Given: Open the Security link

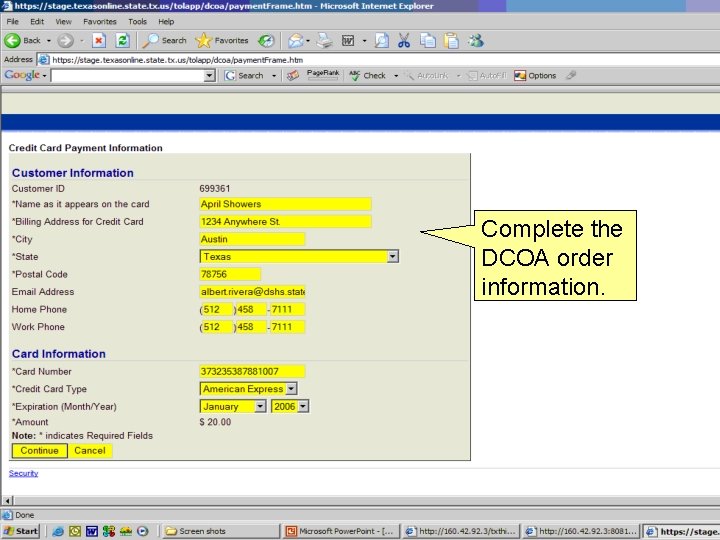Looking at the screenshot, I should point(23,473).
